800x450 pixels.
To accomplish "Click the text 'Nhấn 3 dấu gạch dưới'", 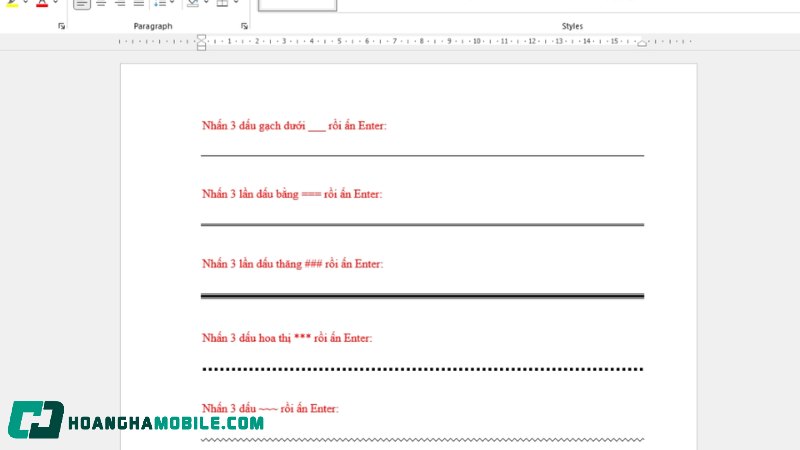I will (254, 126).
